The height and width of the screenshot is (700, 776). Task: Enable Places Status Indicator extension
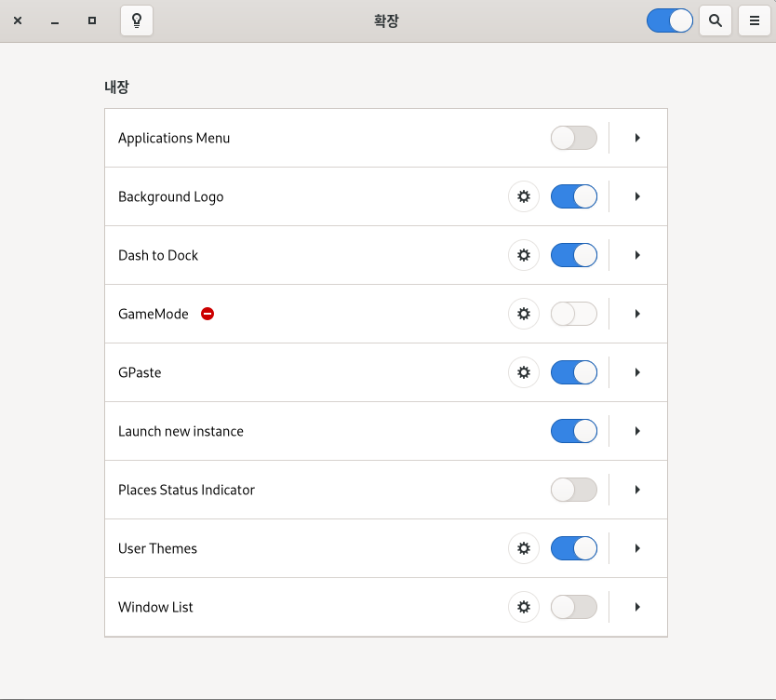coord(573,490)
